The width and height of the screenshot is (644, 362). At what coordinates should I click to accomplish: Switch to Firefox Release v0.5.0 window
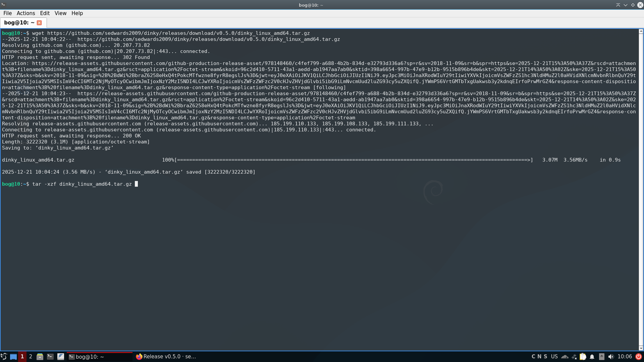(166, 357)
